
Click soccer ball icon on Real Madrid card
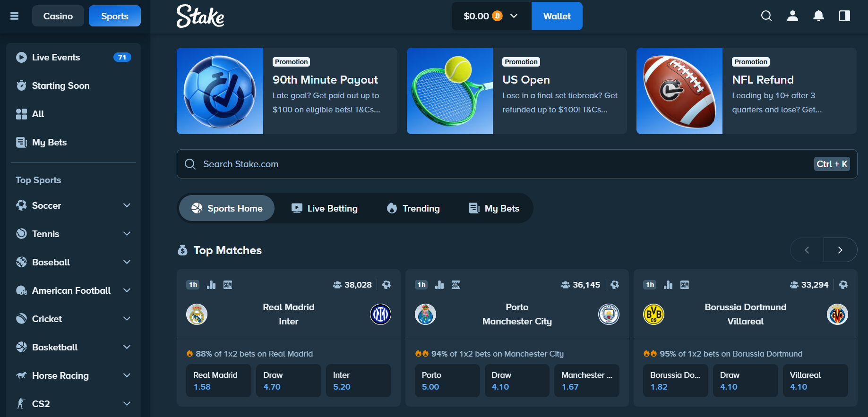tap(387, 285)
